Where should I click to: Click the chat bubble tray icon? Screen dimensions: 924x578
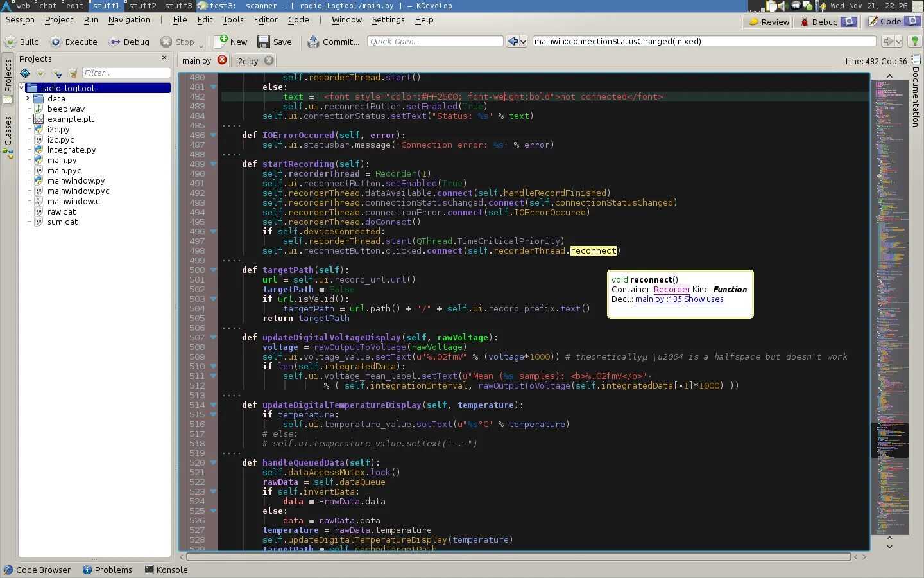coord(796,6)
